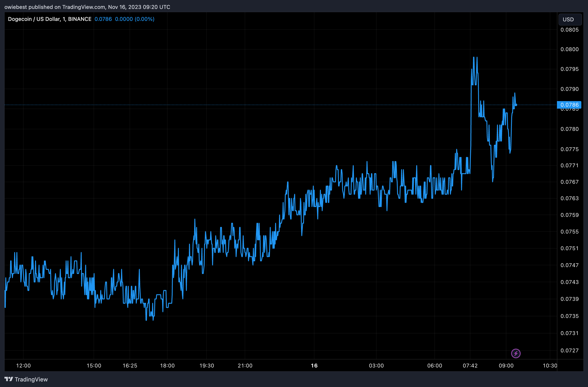Click the 19:30 time axis label
Viewport: 588px width, 387px height.
207,365
